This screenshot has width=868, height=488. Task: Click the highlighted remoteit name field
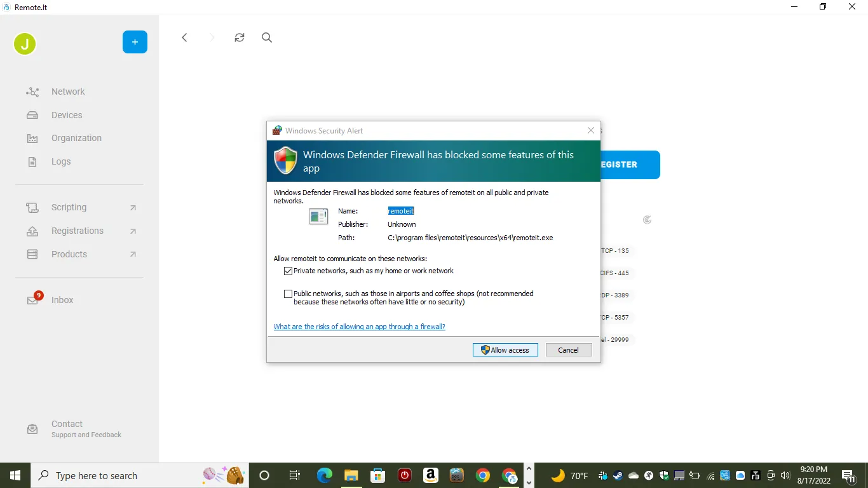pos(401,210)
